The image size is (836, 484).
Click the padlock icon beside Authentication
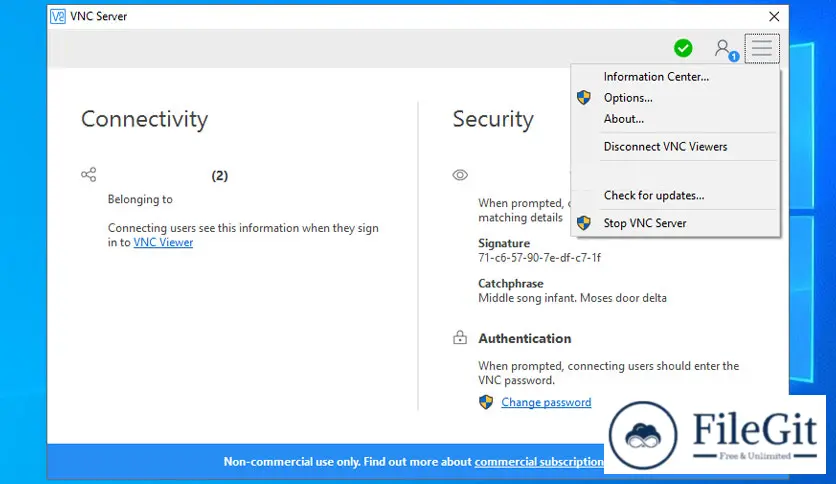(x=460, y=337)
